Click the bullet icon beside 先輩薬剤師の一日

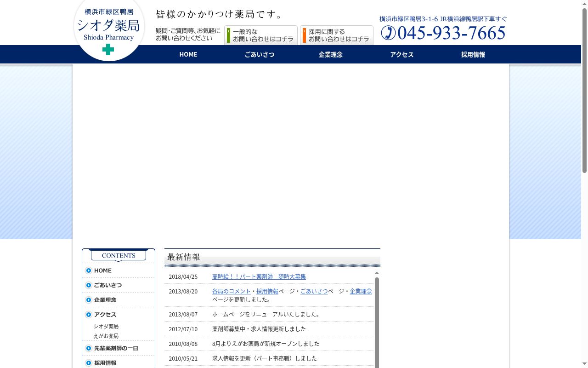[x=89, y=348]
